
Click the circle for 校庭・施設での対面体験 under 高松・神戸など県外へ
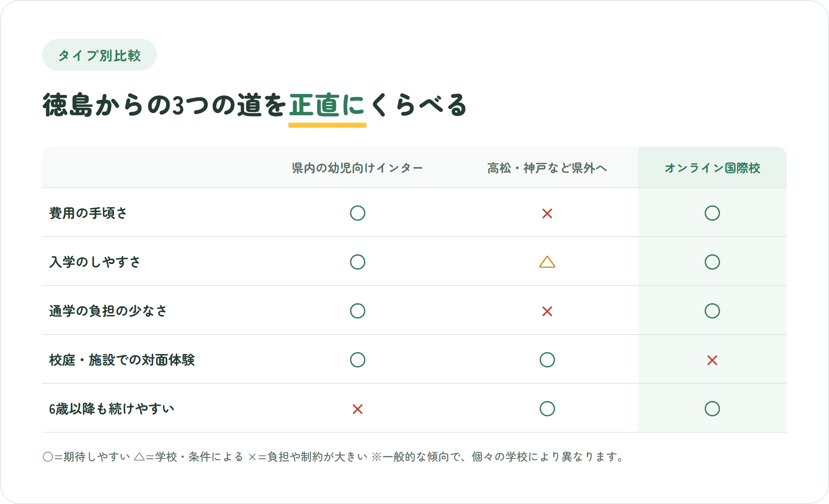547,360
